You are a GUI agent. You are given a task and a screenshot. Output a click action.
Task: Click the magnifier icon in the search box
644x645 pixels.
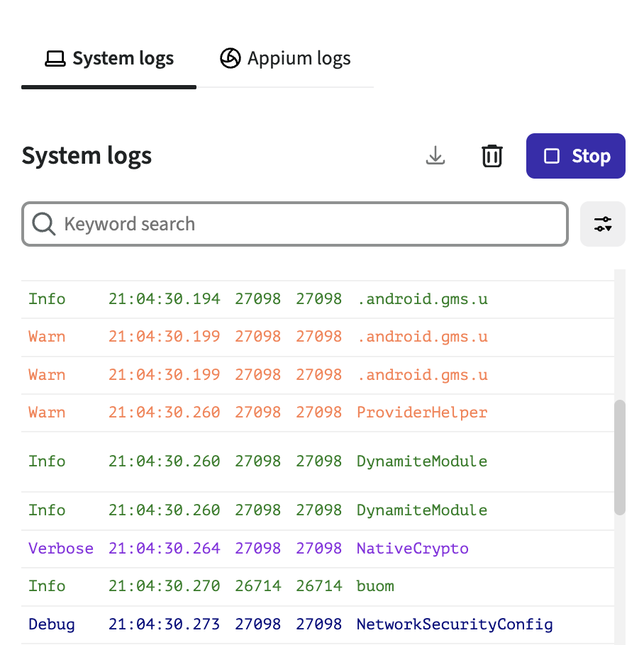pos(44,224)
